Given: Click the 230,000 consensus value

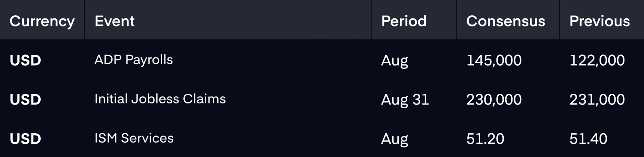Looking at the screenshot, I should coord(494,100).
